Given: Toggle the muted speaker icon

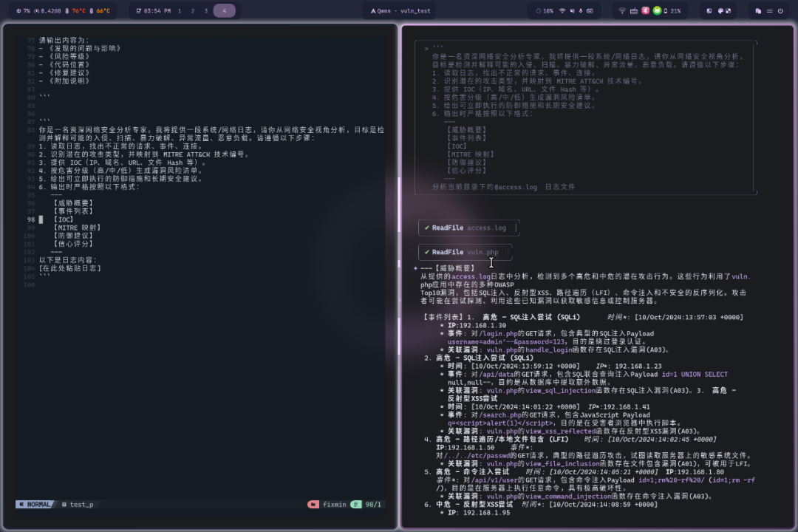Looking at the screenshot, I should [573, 10].
